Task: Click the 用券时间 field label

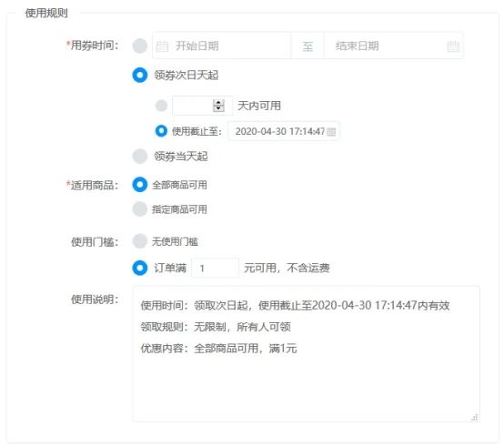Action: click(92, 46)
